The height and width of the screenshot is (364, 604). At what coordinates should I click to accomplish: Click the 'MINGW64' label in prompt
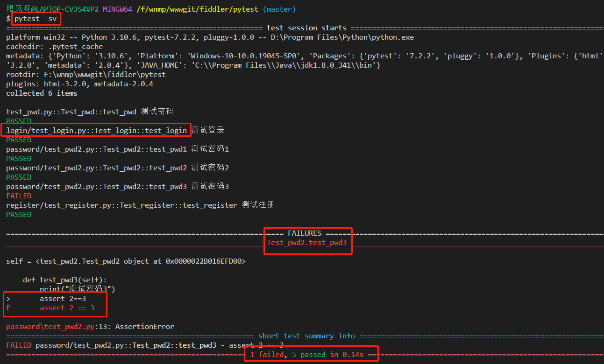(117, 9)
